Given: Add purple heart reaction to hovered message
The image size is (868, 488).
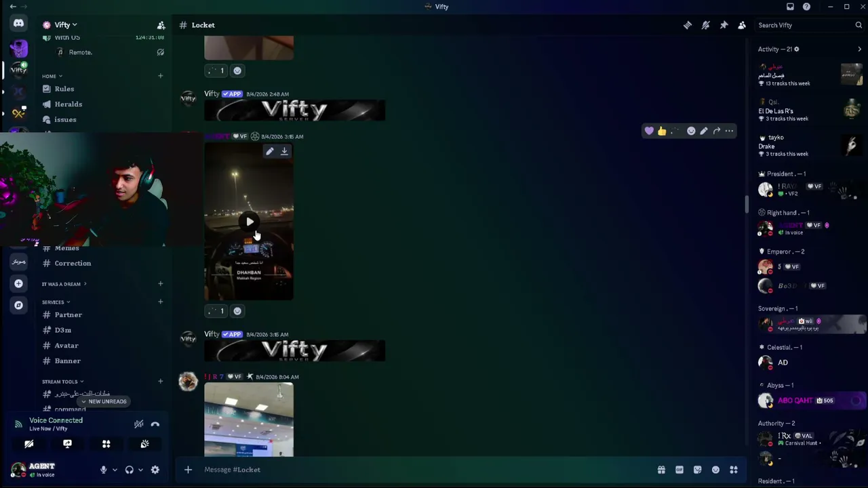Looking at the screenshot, I should click(x=649, y=131).
